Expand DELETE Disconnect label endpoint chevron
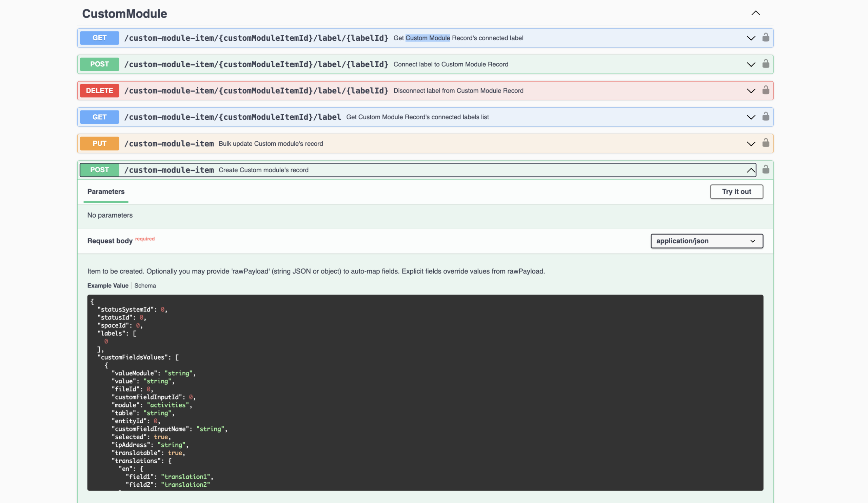 pyautogui.click(x=751, y=91)
